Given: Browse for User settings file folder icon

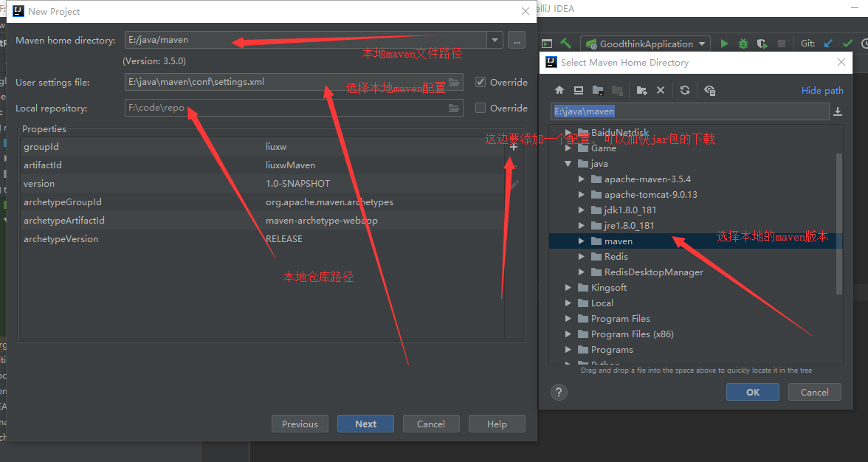Looking at the screenshot, I should (454, 83).
